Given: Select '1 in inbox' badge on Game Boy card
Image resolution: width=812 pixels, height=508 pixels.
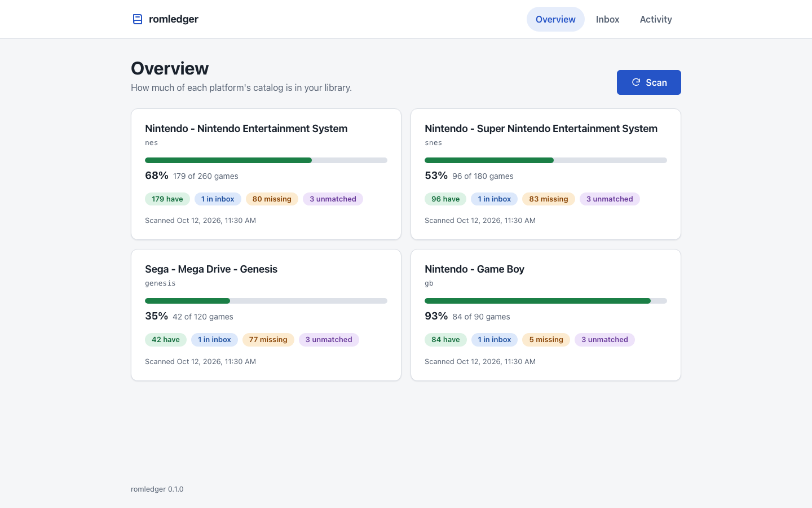Looking at the screenshot, I should pos(495,340).
